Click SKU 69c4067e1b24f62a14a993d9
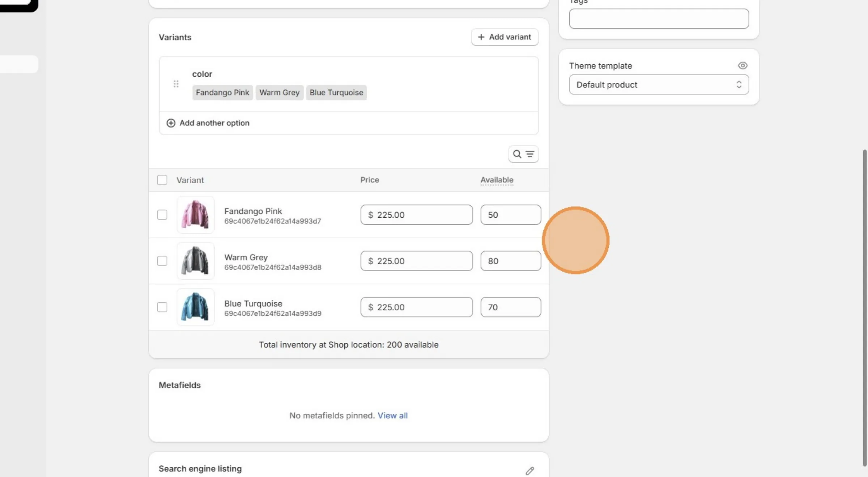Image resolution: width=868 pixels, height=477 pixels. [273, 314]
